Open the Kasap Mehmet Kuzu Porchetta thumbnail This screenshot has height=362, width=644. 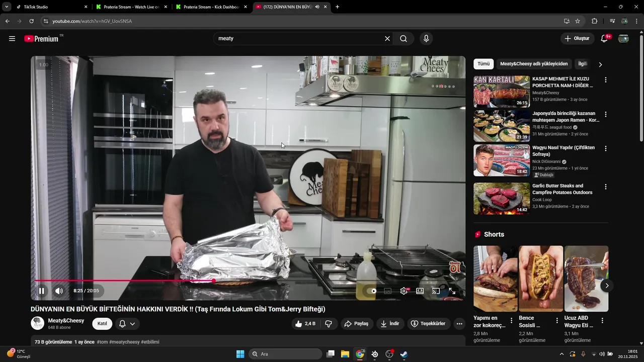coord(502,92)
